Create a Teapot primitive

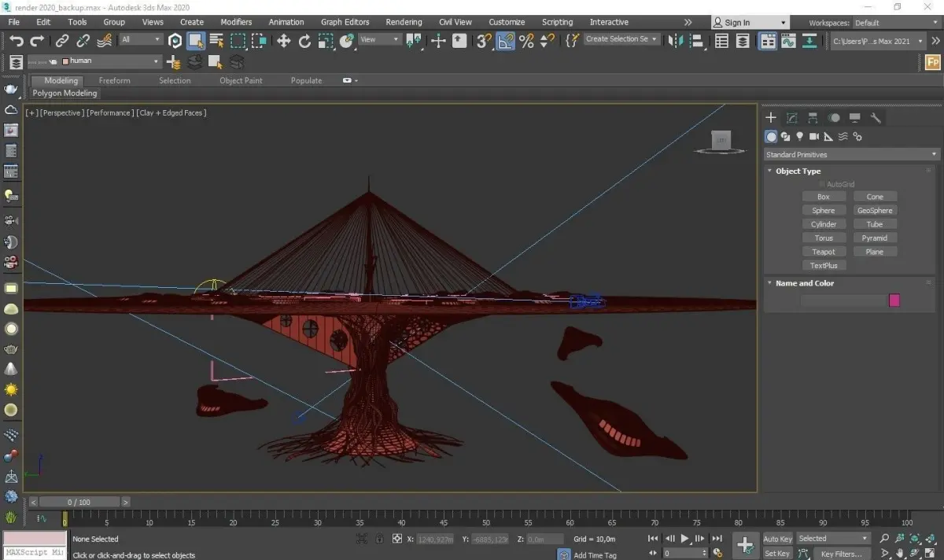(x=824, y=252)
